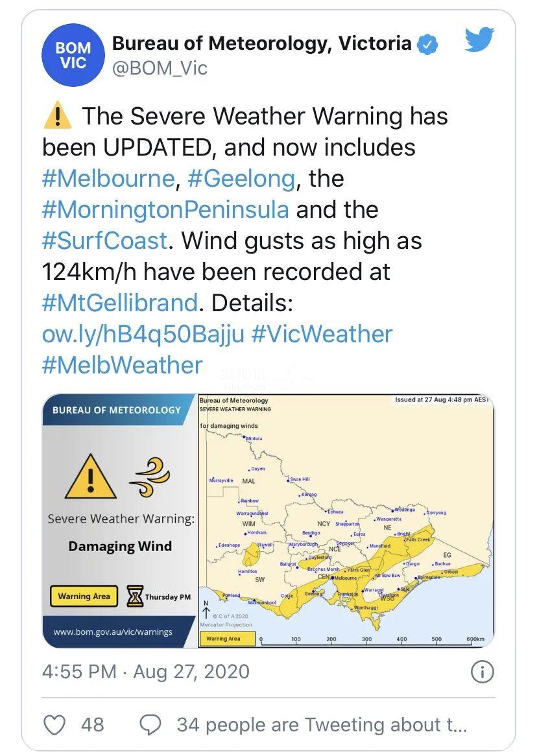
Task: Open the #MelbWeather hashtag
Action: coord(122,366)
